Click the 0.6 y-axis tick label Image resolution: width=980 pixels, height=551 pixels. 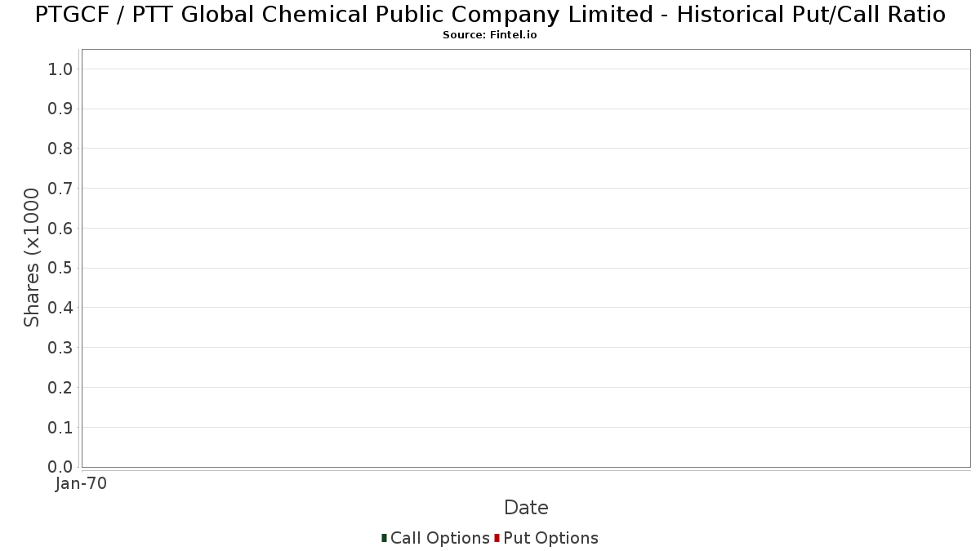pyautogui.click(x=61, y=229)
